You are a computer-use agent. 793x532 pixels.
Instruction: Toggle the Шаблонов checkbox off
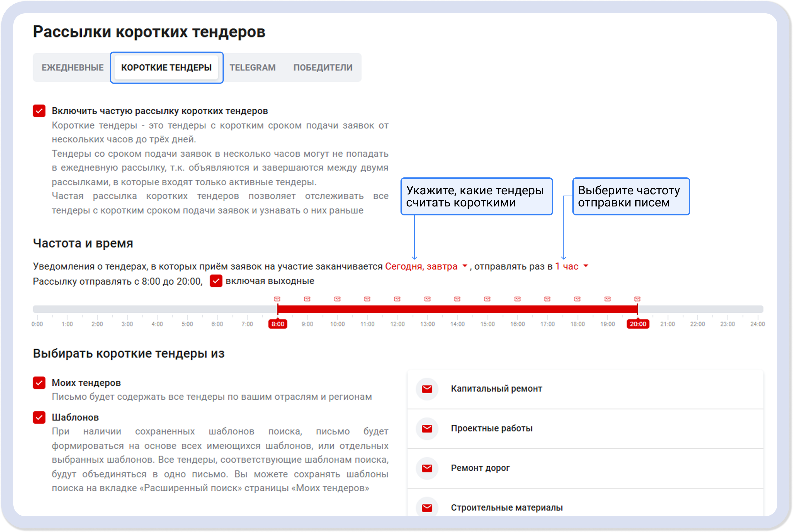[x=39, y=418]
